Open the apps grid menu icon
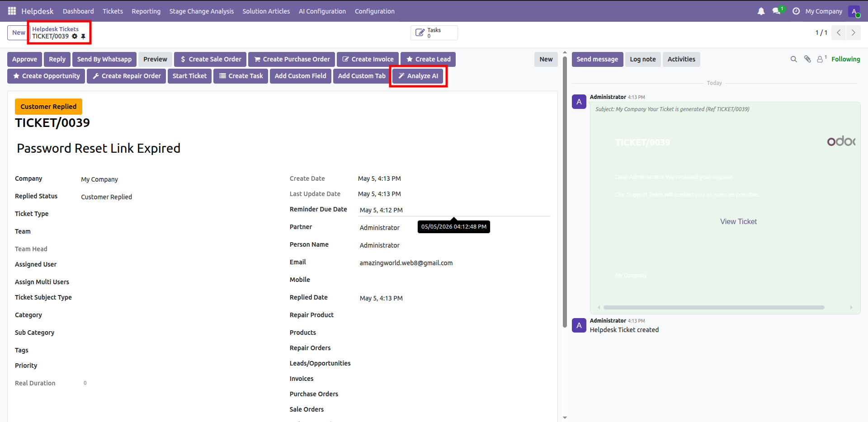The height and width of the screenshot is (422, 868). (x=12, y=11)
